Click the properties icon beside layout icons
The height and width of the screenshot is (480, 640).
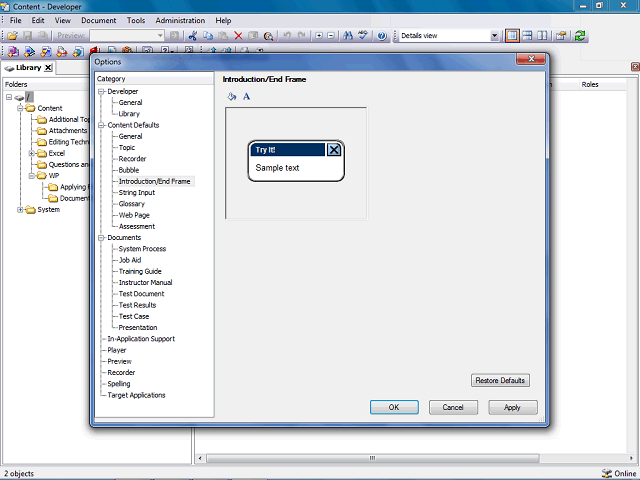(x=561, y=36)
